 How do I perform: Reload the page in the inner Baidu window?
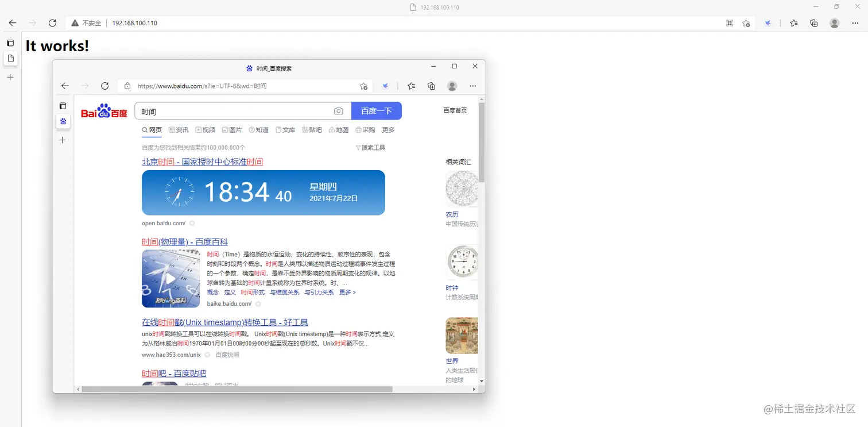coord(104,86)
